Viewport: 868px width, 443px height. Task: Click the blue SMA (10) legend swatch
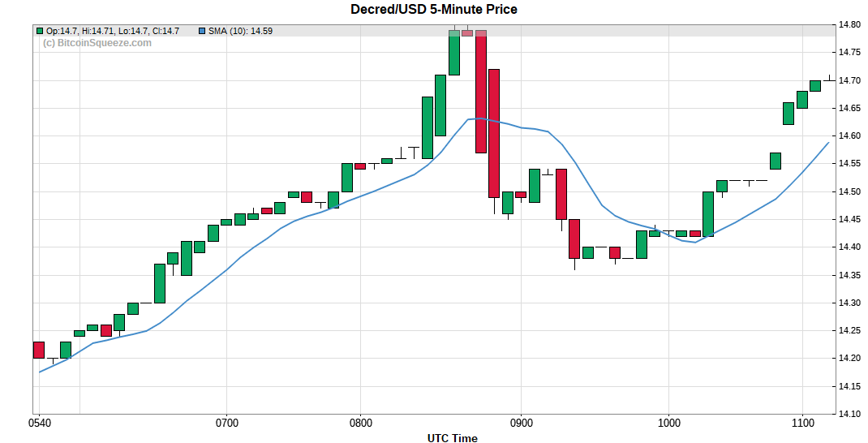click(202, 31)
